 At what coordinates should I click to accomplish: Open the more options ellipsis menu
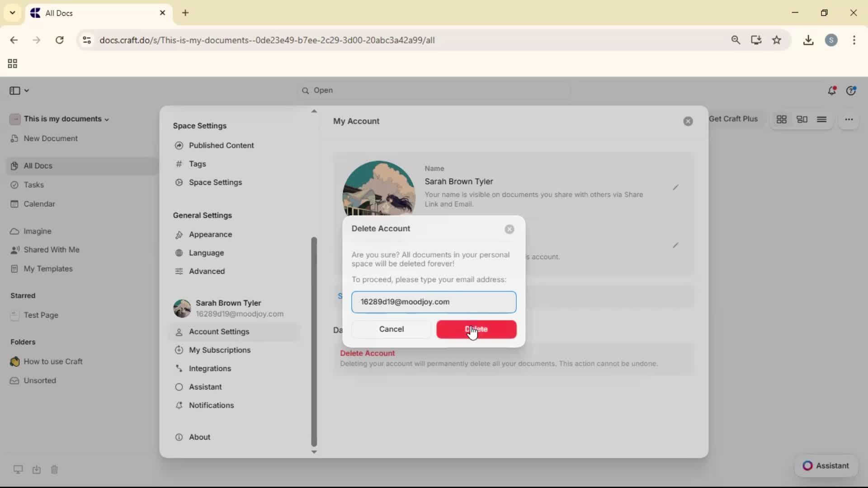pos(849,119)
